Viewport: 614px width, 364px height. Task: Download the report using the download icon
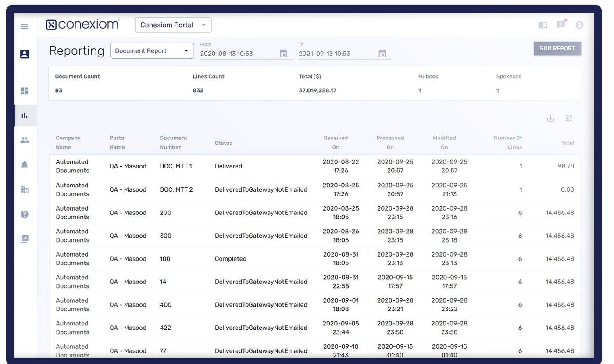[x=550, y=118]
